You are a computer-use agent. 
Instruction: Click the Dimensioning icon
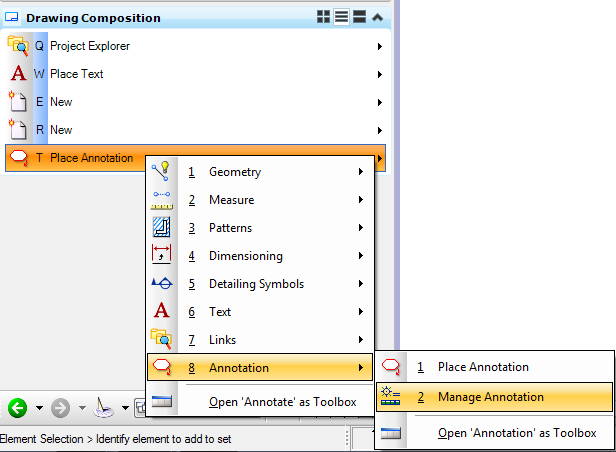tap(161, 254)
